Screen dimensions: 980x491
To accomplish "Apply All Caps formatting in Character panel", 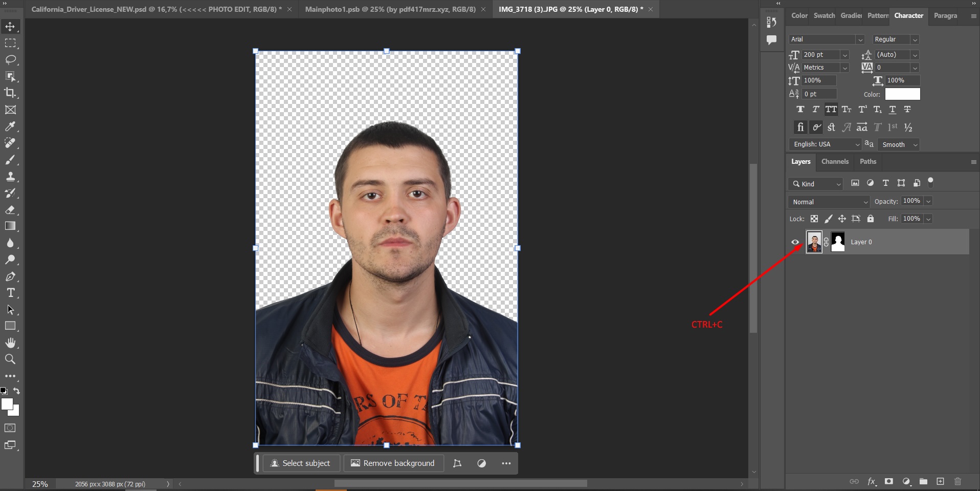I will [x=832, y=109].
